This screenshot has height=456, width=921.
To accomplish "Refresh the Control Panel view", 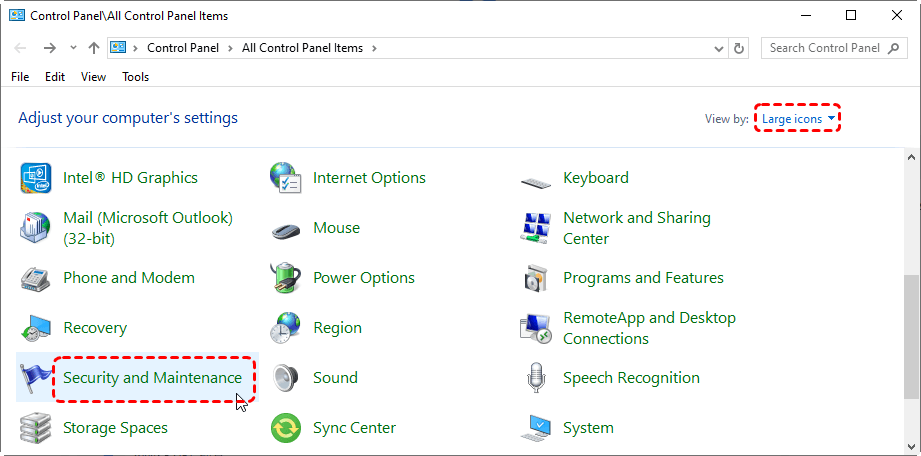I will (x=739, y=48).
